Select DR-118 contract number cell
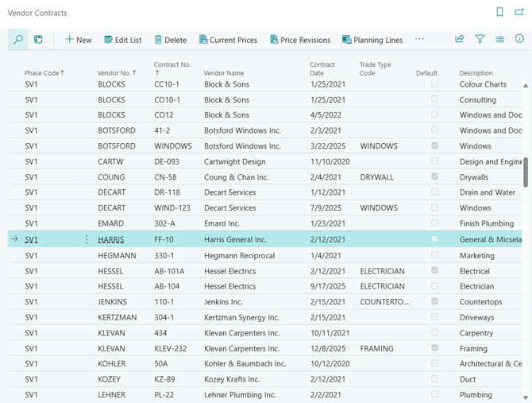532x403 pixels. tap(167, 192)
